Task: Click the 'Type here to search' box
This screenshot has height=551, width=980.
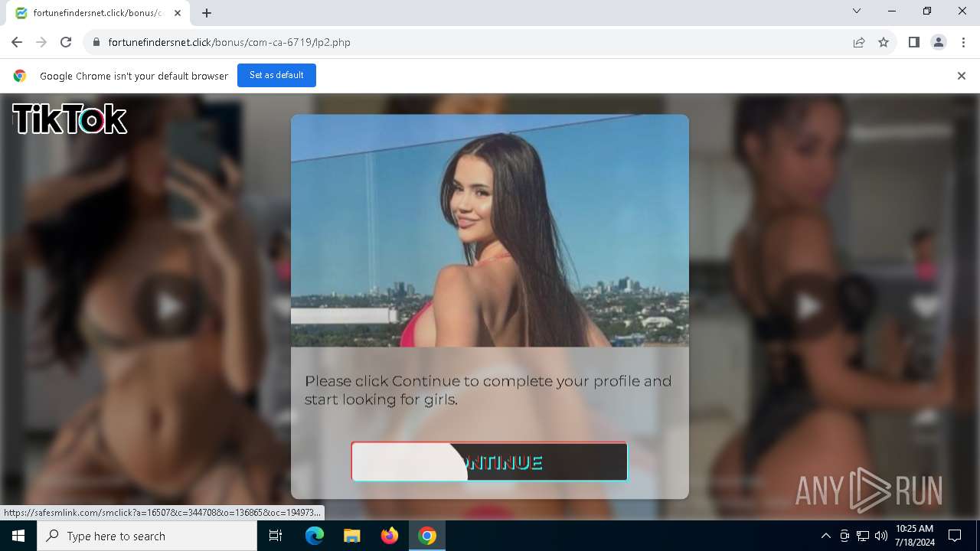Action: (147, 536)
